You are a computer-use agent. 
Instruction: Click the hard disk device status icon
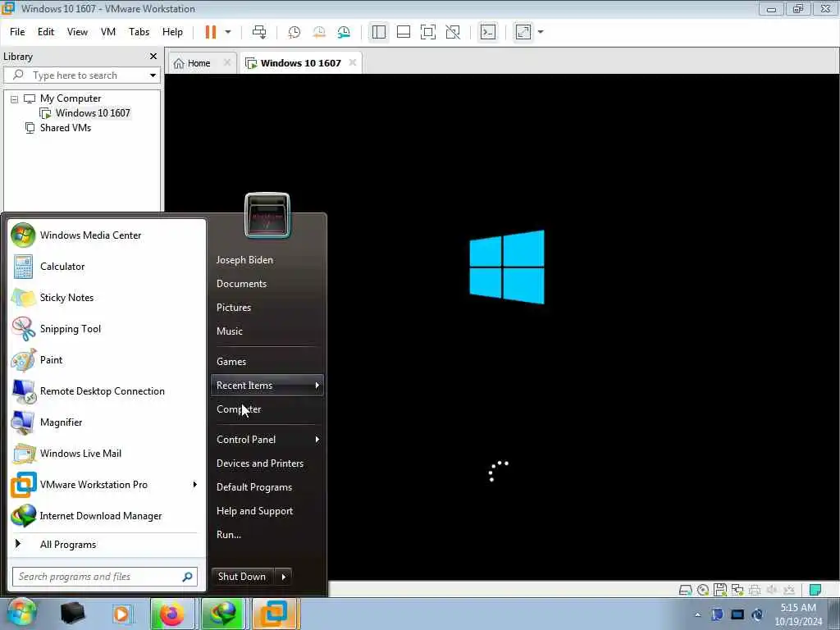pos(685,590)
